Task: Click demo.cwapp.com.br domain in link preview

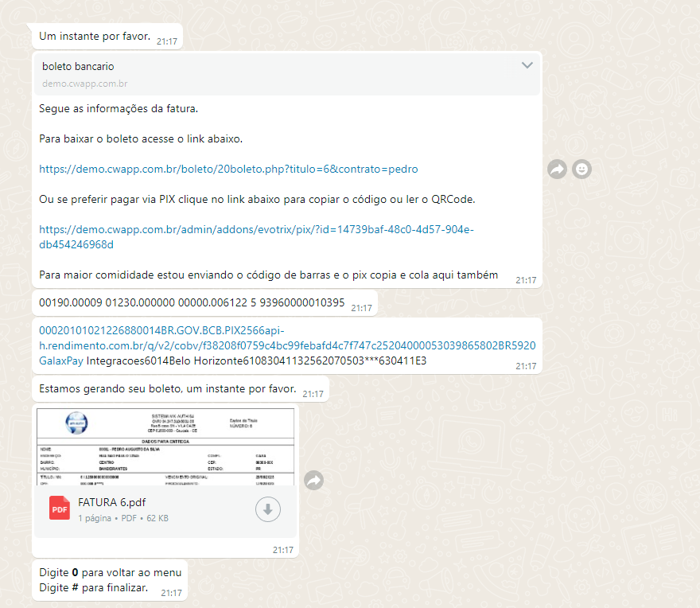Action: [x=85, y=84]
